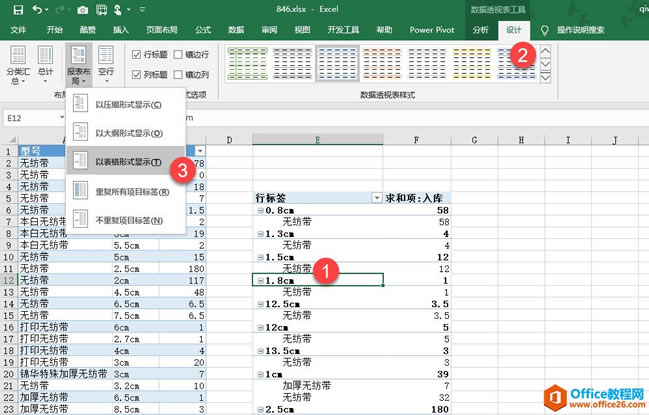649x415 pixels.
Task: Select 以大纲形式显示 outline form option
Action: 125,133
